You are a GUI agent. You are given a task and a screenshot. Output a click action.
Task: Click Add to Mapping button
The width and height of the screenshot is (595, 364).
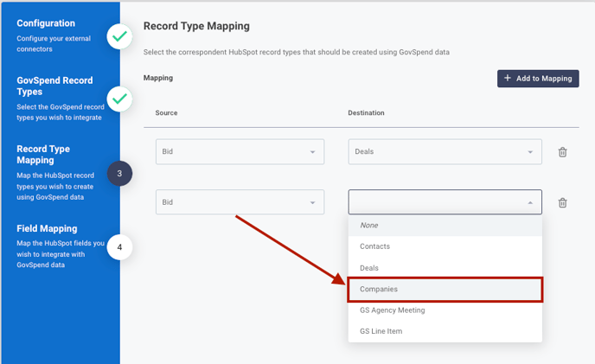point(538,78)
